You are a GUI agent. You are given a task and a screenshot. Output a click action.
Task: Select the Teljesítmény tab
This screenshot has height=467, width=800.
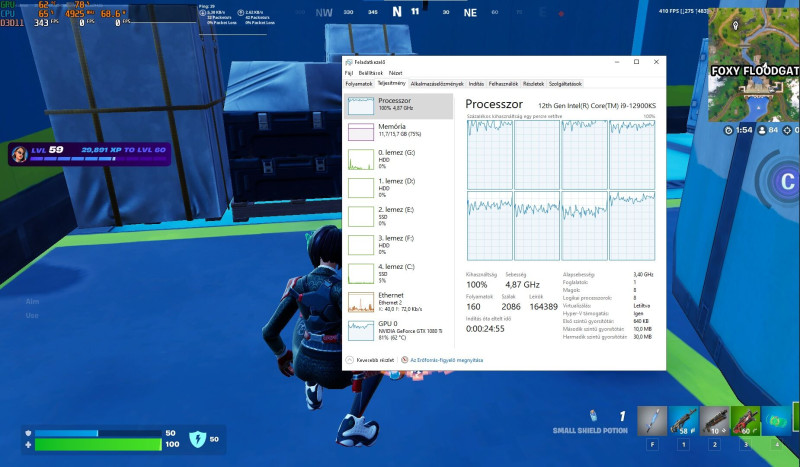coord(391,83)
